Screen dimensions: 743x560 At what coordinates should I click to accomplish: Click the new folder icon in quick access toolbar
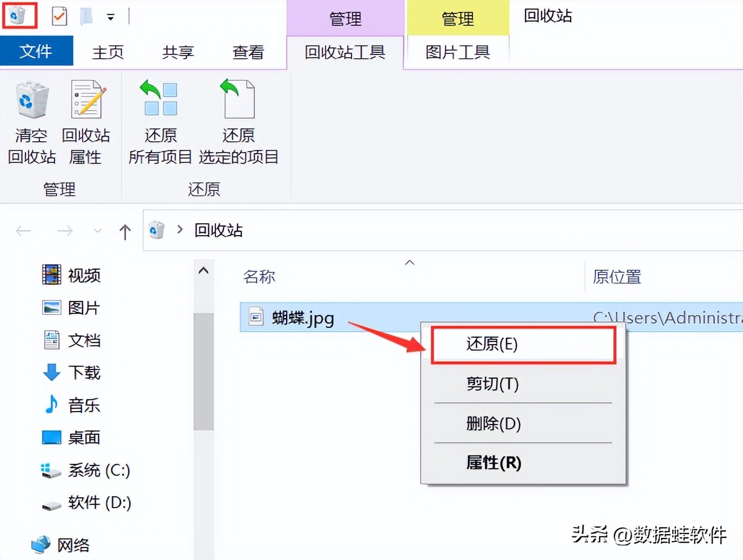click(86, 16)
